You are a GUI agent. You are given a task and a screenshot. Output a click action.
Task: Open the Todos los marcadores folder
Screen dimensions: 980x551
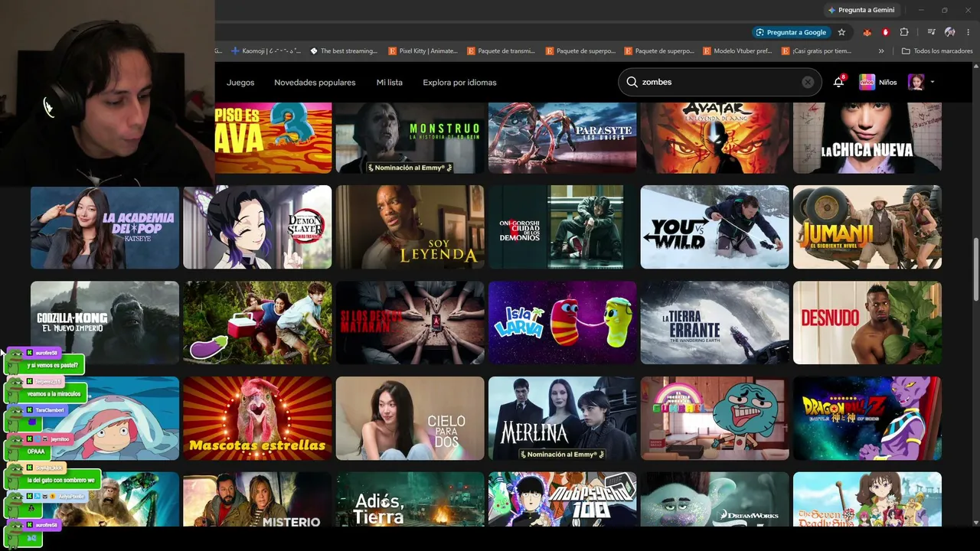click(x=938, y=51)
